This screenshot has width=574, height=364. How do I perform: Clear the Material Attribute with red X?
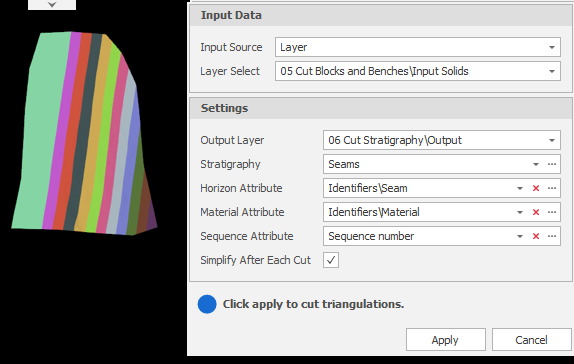pyautogui.click(x=536, y=212)
